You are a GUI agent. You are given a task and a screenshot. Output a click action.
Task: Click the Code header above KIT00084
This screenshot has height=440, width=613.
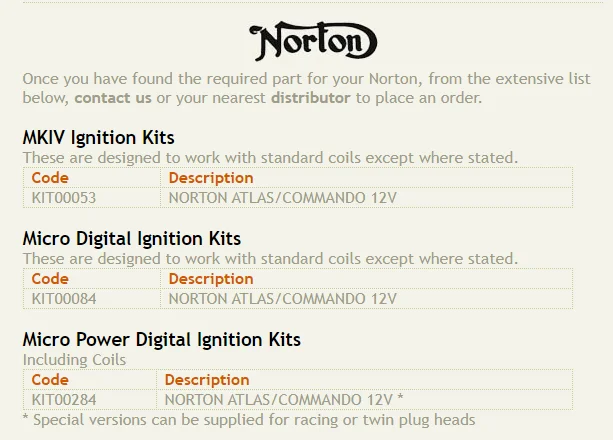click(x=50, y=279)
